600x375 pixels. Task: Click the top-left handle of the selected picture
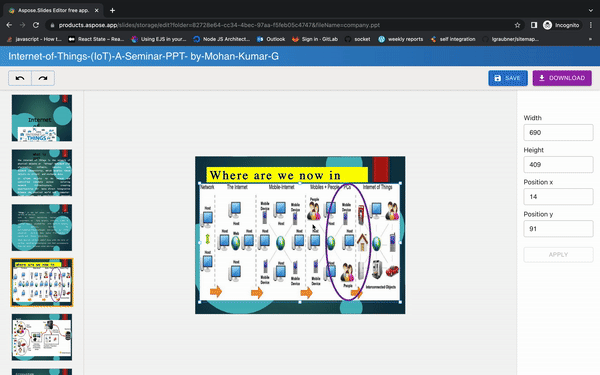pyautogui.click(x=199, y=183)
